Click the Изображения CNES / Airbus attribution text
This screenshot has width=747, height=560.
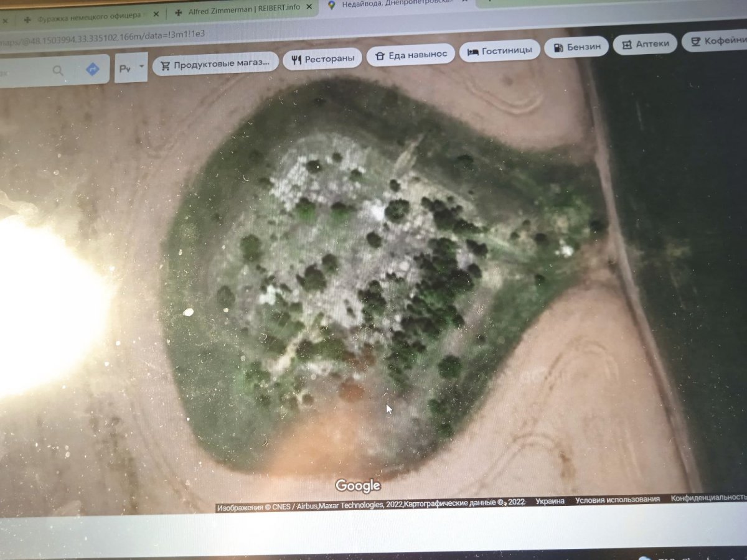pyautogui.click(x=310, y=506)
